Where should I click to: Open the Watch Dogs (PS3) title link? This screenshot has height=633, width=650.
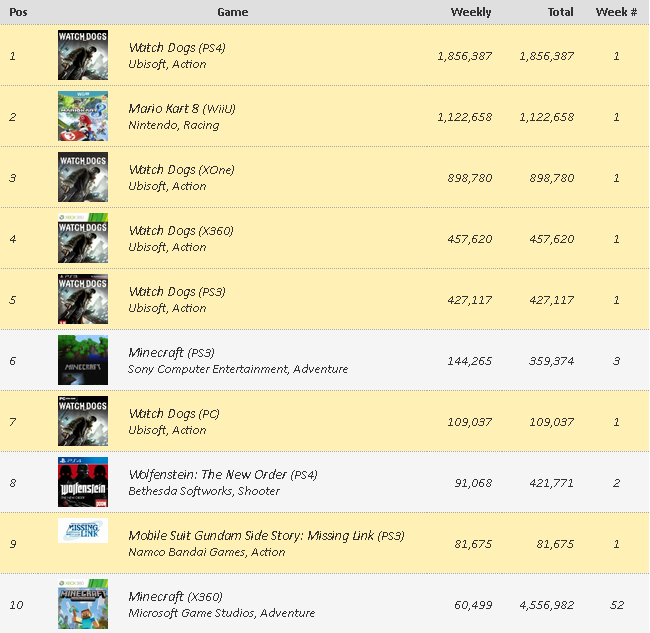[177, 291]
